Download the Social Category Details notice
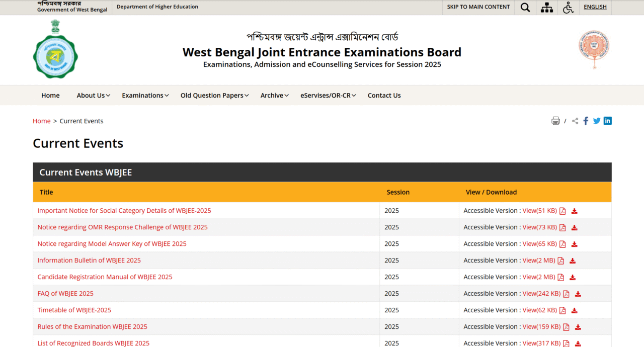The height and width of the screenshot is (347, 644). tap(575, 211)
